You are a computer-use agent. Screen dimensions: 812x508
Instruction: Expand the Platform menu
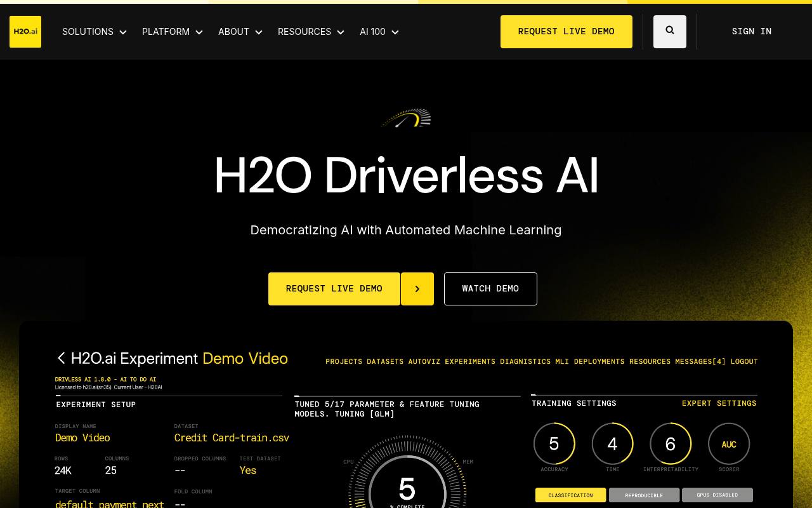(173, 32)
